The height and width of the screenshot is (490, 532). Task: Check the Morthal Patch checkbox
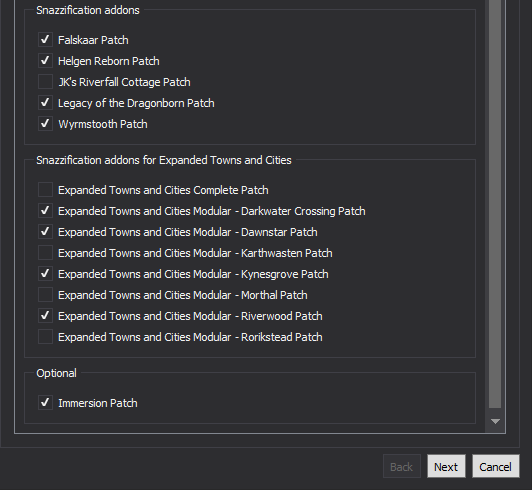pyautogui.click(x=45, y=295)
